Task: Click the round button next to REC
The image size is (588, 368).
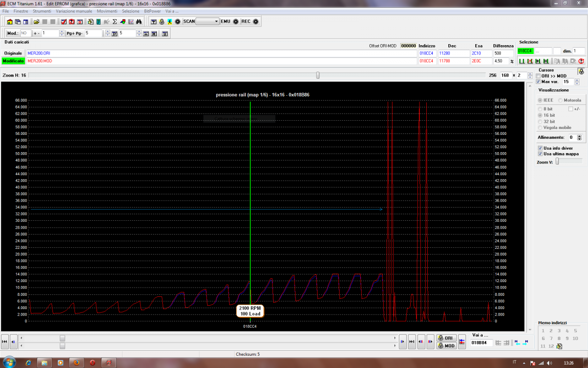Action: point(256,22)
